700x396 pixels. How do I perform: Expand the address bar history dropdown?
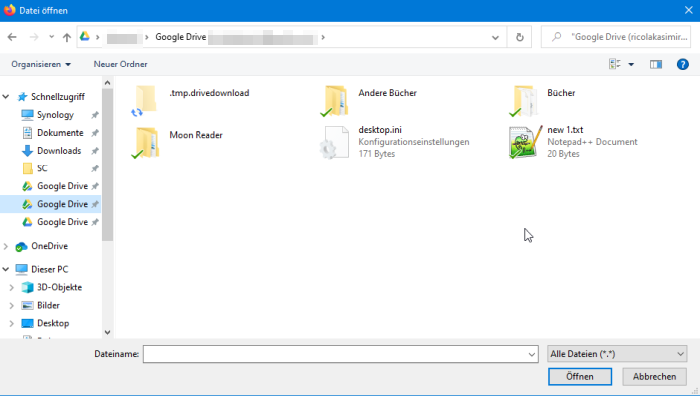click(495, 38)
